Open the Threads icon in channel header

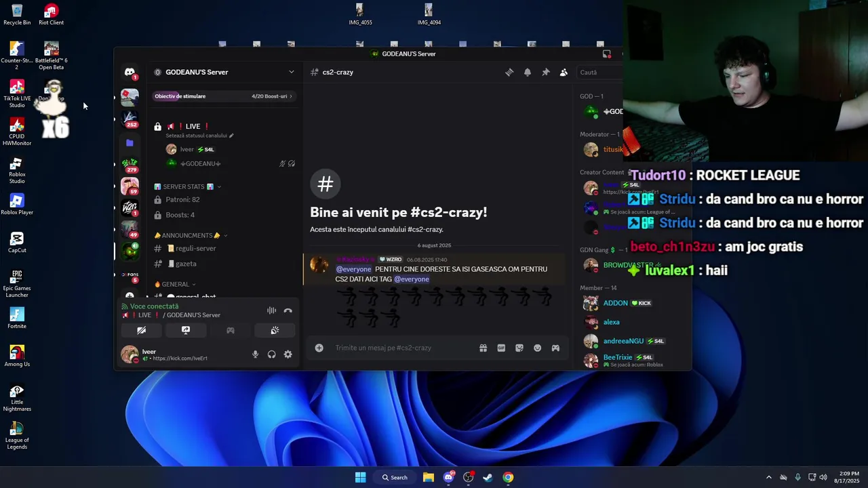[509, 73]
